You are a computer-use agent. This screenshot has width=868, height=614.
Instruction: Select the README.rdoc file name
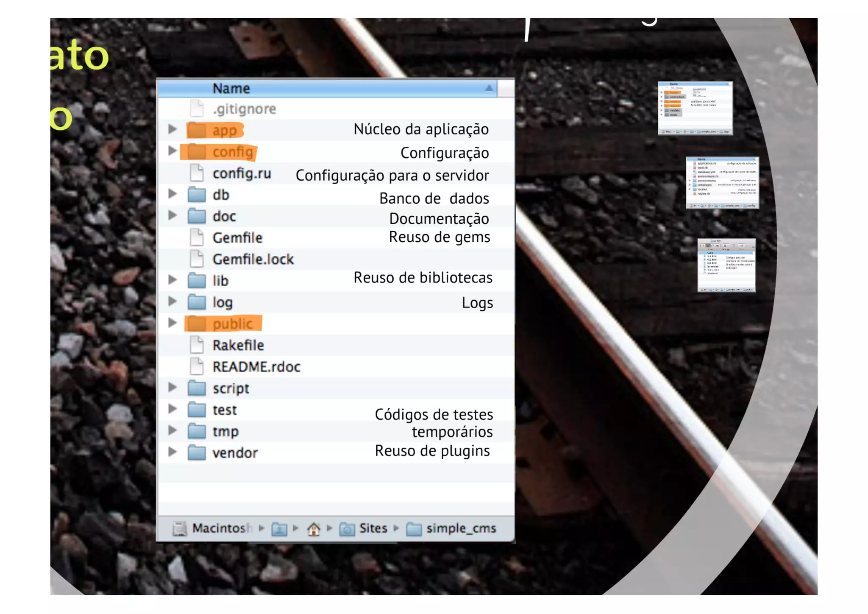point(256,367)
